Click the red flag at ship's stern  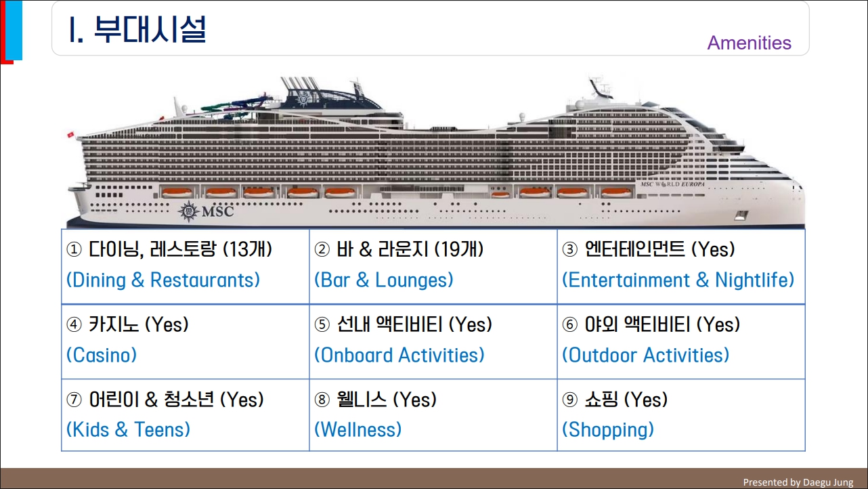[x=70, y=135]
